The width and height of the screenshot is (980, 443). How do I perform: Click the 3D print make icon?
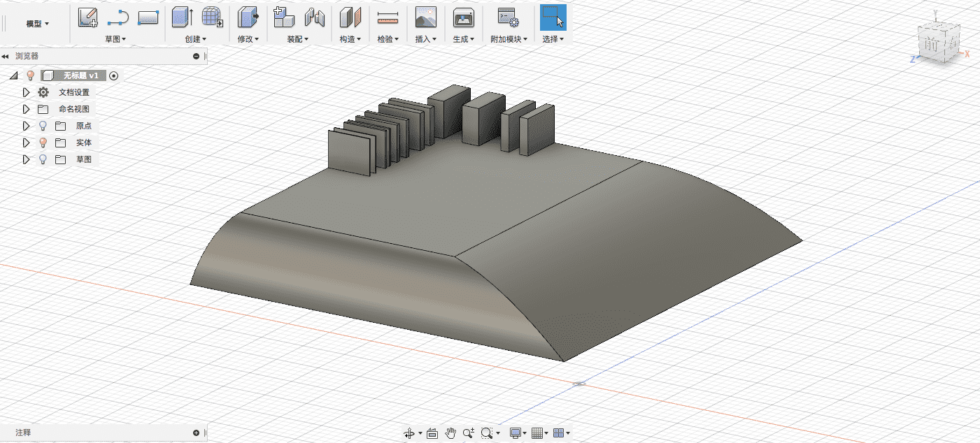pyautogui.click(x=463, y=17)
